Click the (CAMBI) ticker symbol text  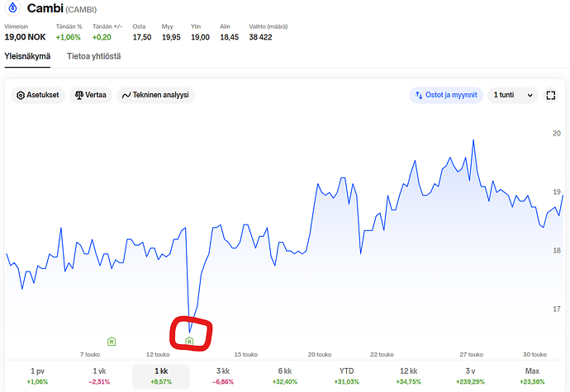[81, 9]
